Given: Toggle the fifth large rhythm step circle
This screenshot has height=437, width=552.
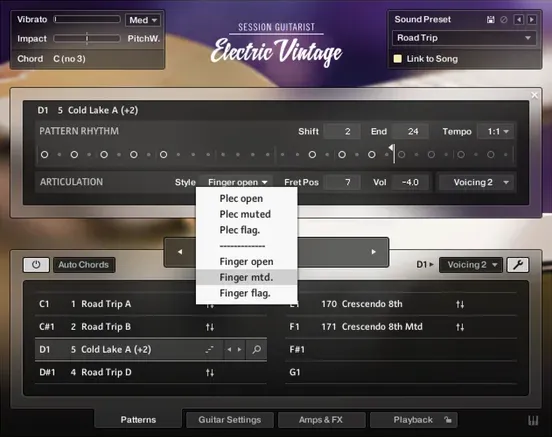Looking at the screenshot, I should point(163,155).
